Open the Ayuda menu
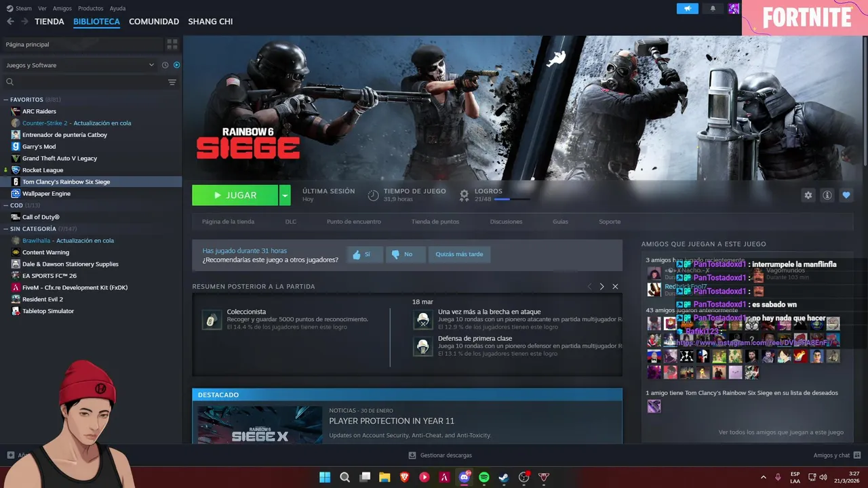The height and width of the screenshot is (488, 868). click(117, 8)
